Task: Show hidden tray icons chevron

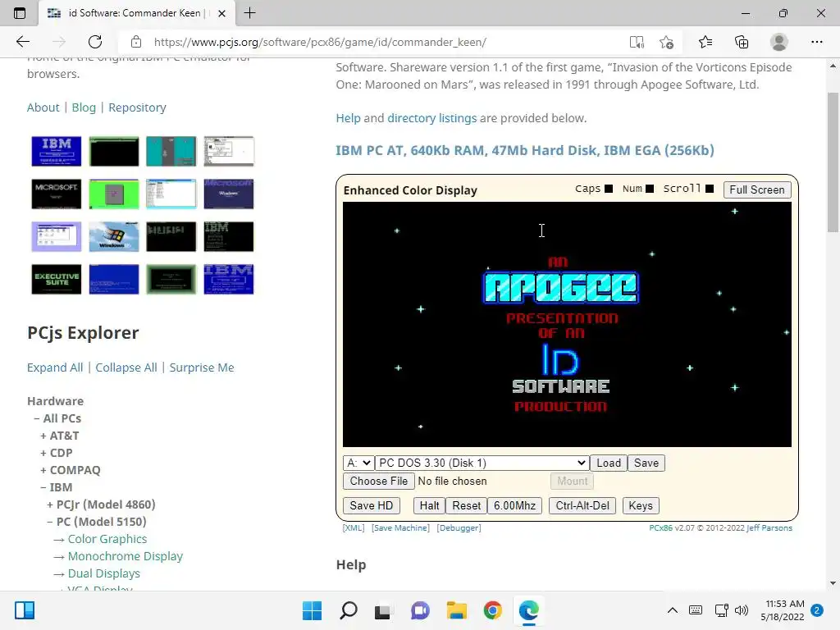Action: (673, 610)
